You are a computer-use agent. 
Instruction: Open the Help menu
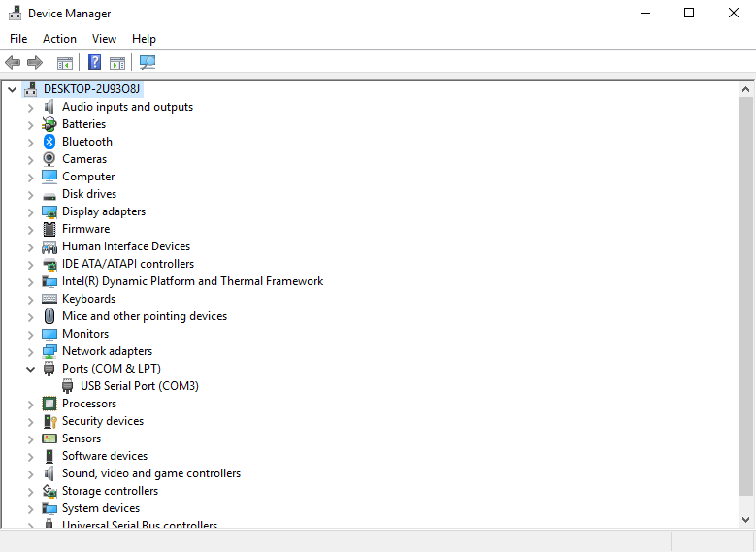(x=144, y=39)
